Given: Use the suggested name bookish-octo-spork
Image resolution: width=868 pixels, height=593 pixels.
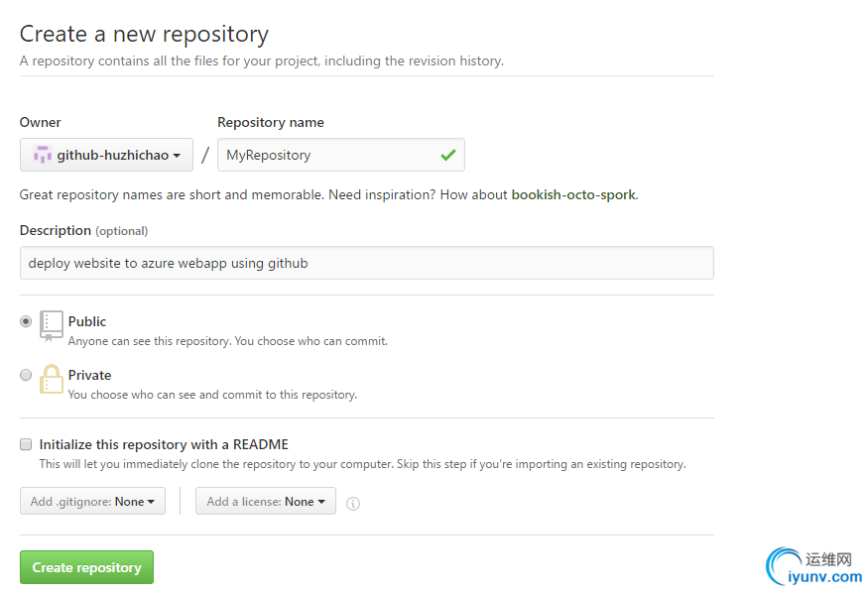Looking at the screenshot, I should point(573,194).
